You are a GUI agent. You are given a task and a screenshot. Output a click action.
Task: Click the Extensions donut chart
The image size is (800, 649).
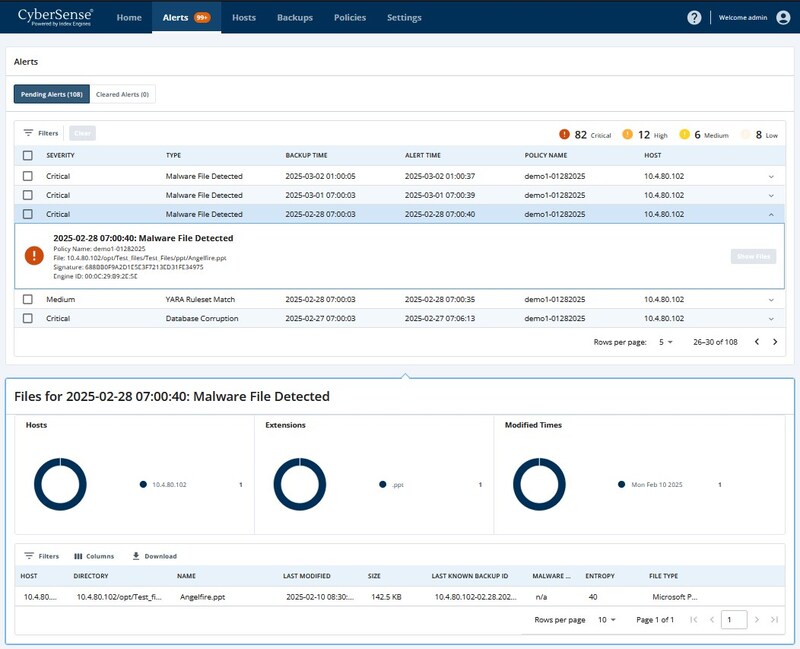click(x=299, y=484)
